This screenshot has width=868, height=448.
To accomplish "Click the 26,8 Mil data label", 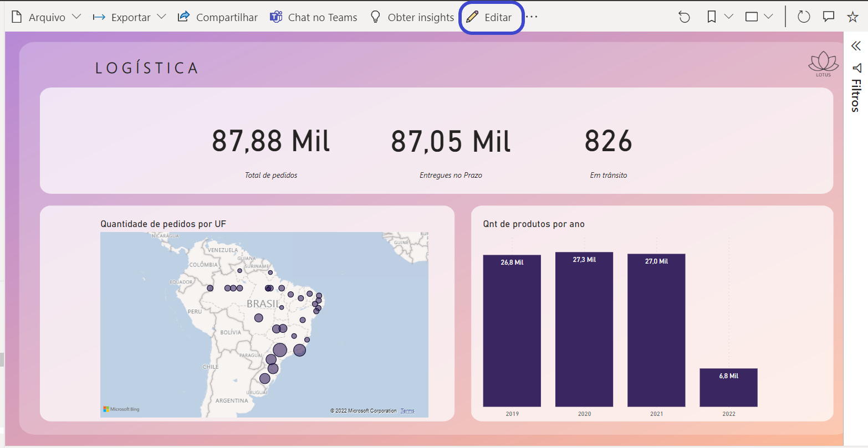I will point(512,262).
